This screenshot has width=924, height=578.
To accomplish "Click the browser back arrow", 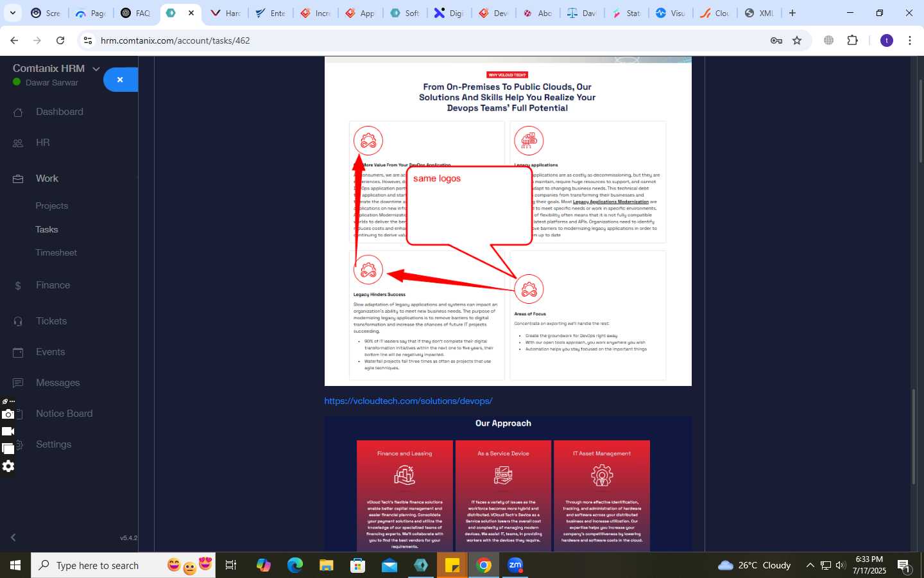I will click(14, 40).
